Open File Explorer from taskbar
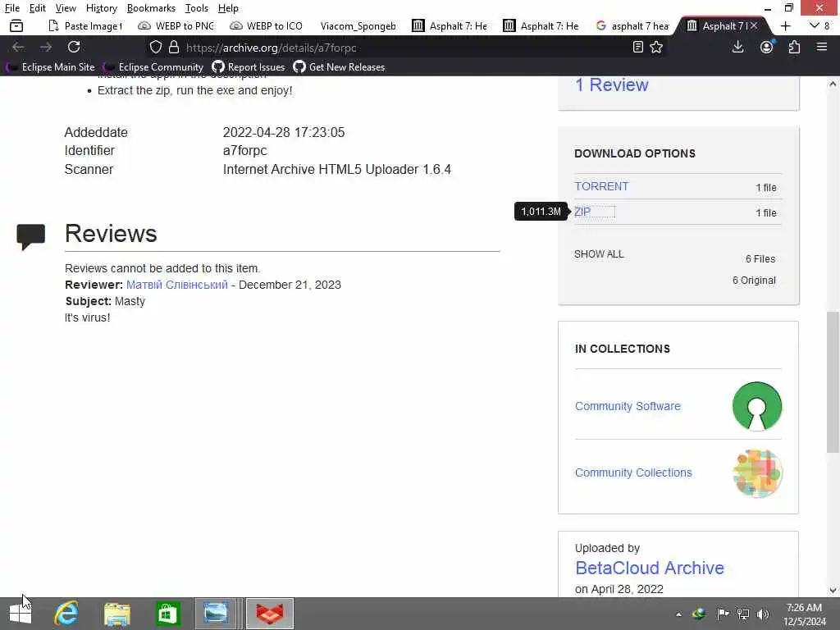 click(x=116, y=614)
